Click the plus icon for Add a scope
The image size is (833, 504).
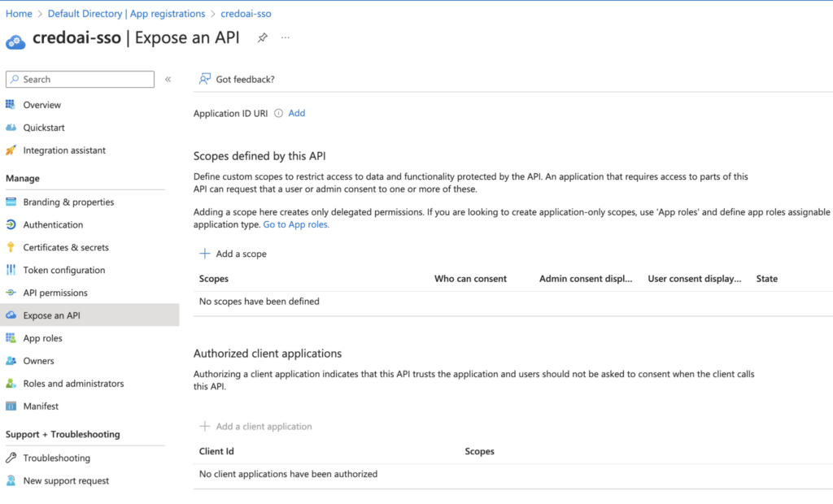(x=204, y=254)
